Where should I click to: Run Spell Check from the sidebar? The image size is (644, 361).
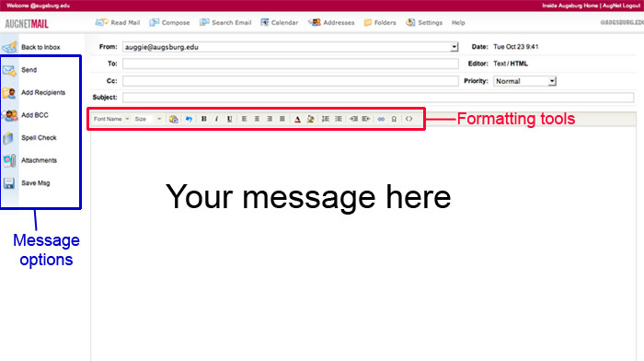pyautogui.click(x=39, y=138)
